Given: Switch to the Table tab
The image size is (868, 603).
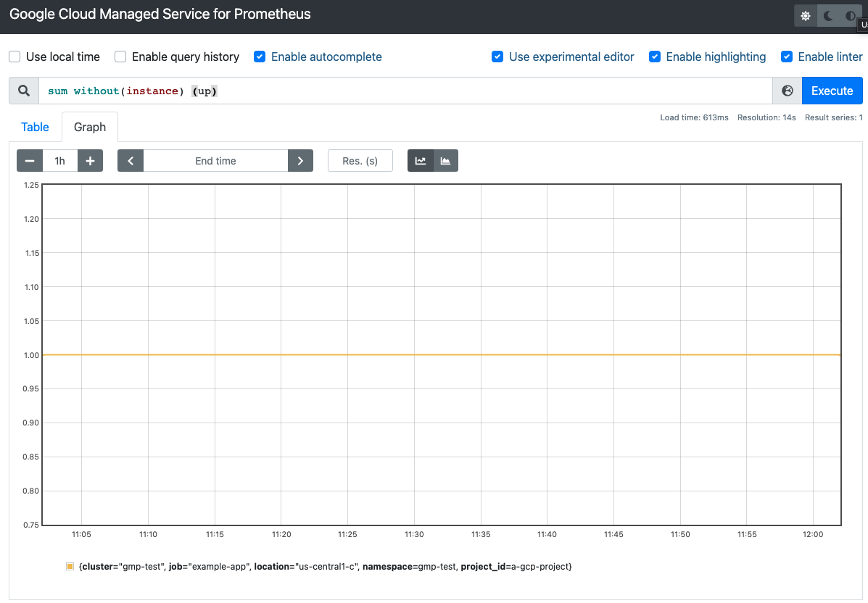Looking at the screenshot, I should click(x=35, y=127).
